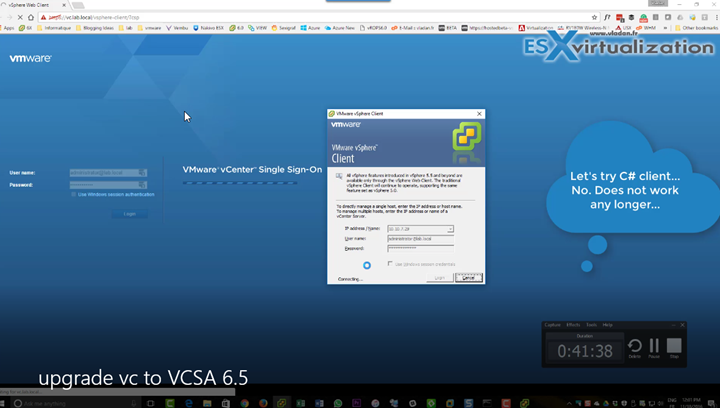Viewport: 720px width, 408px height.
Task: Click the f? extension icon in Chrome toolbar
Action: coord(607,17)
